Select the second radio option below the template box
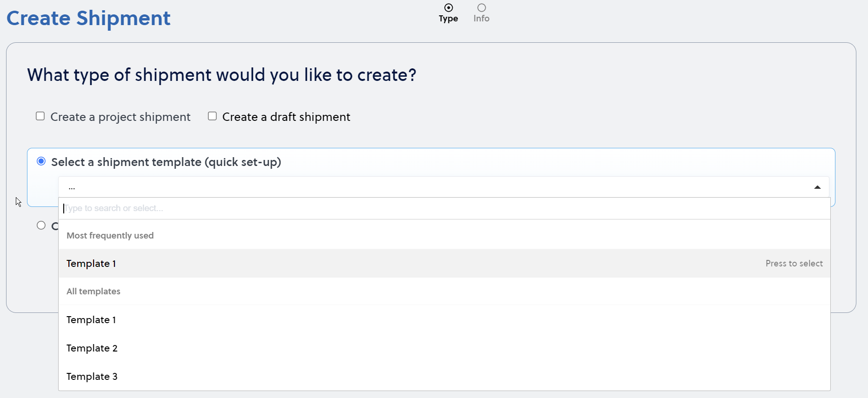This screenshot has height=398, width=868. (x=41, y=226)
